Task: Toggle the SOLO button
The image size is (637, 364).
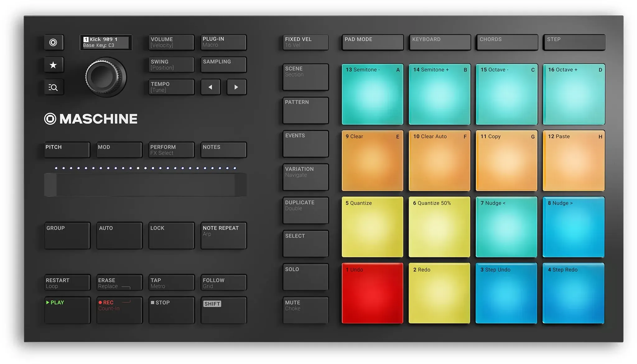Action: 305,277
